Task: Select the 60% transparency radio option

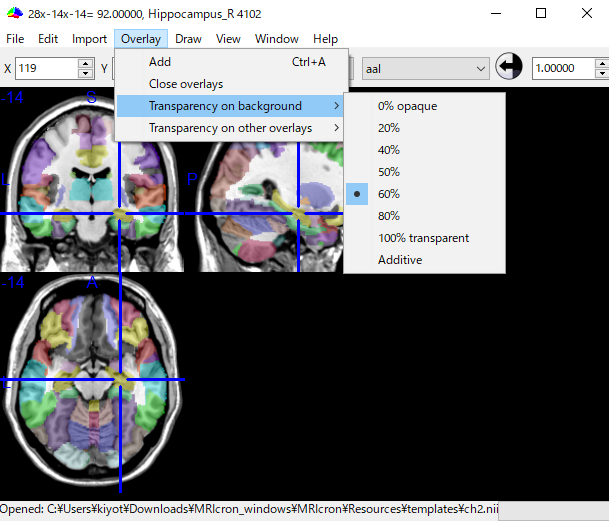Action: click(x=389, y=194)
